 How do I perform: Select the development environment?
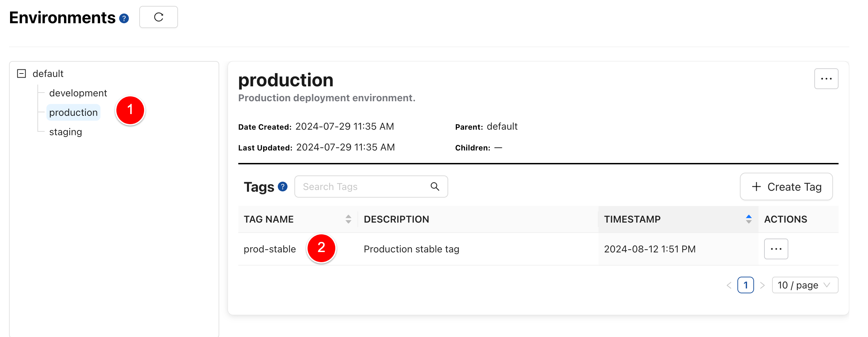(78, 93)
